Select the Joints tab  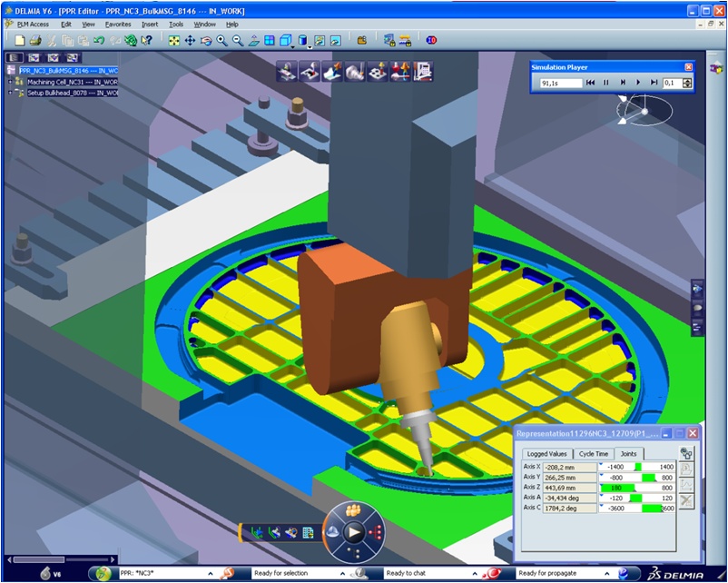point(629,454)
